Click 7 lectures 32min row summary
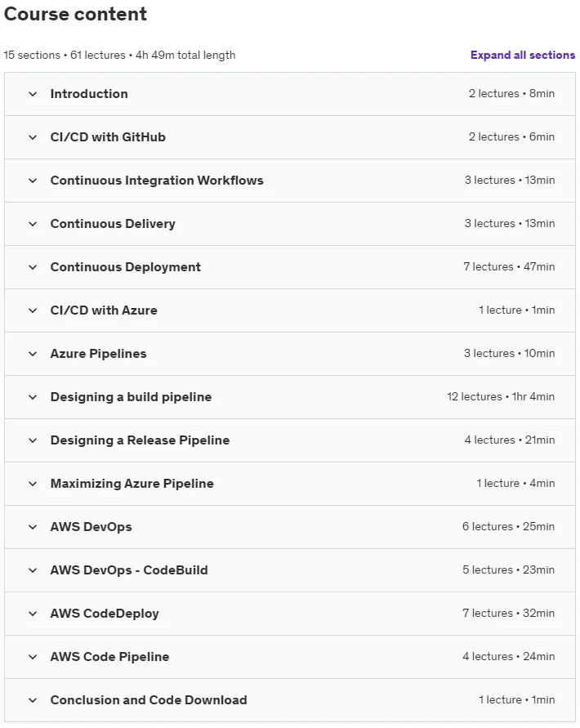 pos(508,613)
